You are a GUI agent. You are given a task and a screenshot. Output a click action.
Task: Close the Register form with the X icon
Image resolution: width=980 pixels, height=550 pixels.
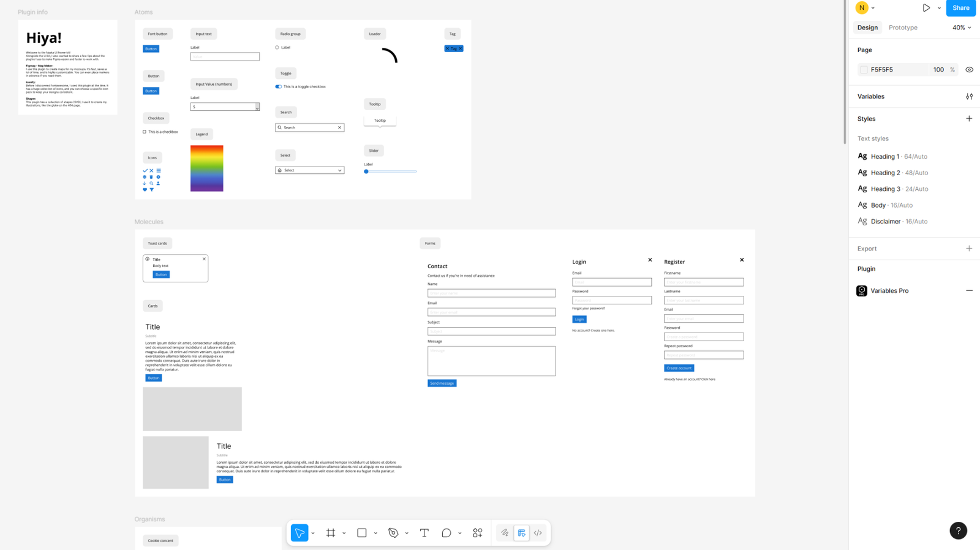click(742, 260)
